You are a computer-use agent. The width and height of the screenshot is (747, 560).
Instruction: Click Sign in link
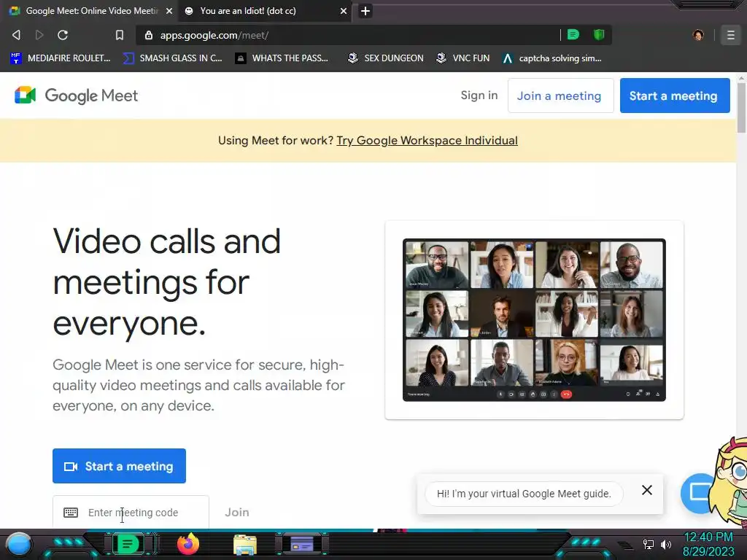pyautogui.click(x=479, y=96)
